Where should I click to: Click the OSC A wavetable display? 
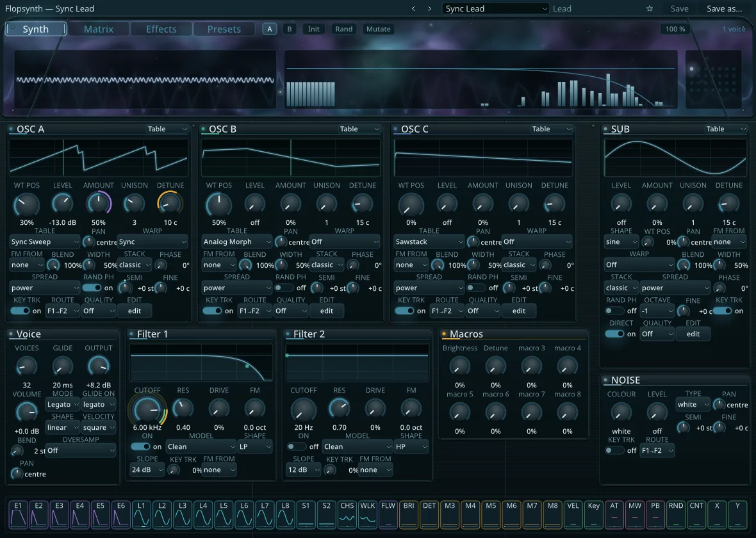99,158
